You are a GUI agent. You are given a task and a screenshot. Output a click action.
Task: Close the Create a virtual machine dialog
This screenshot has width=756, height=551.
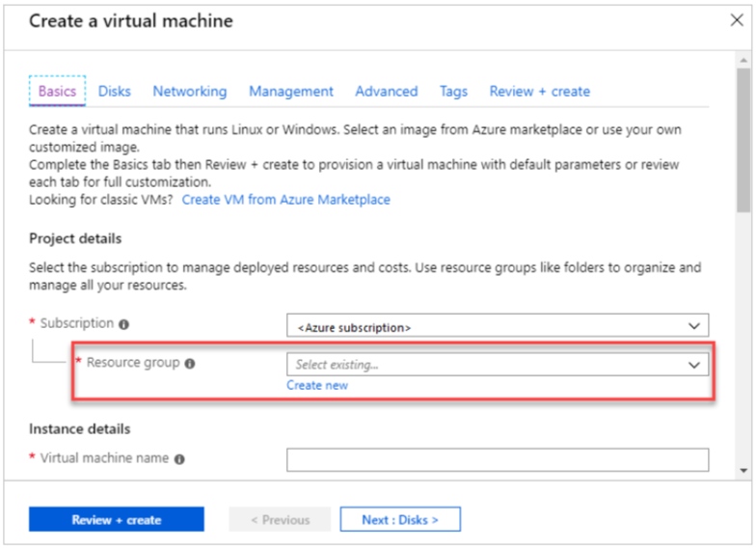click(737, 20)
